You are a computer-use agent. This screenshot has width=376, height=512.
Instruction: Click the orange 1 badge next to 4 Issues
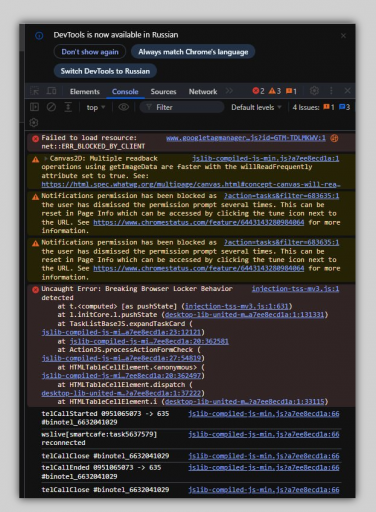pos(329,107)
